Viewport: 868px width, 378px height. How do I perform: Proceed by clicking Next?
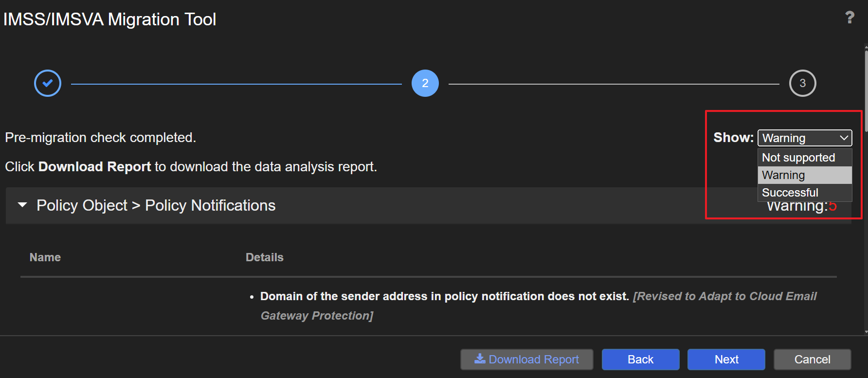click(x=726, y=360)
